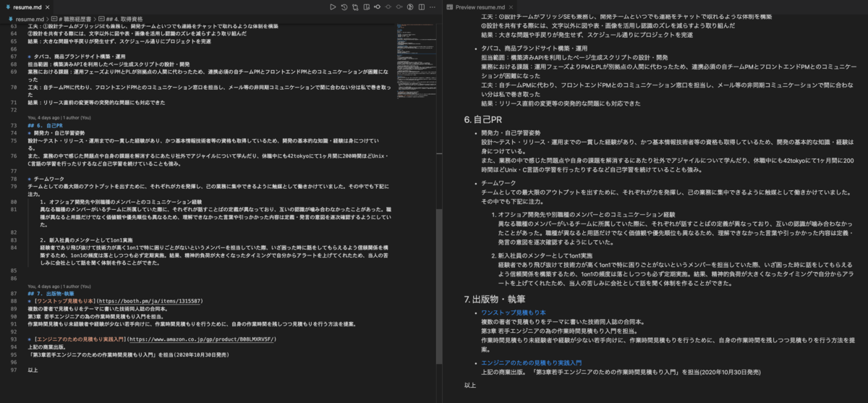The height and width of the screenshot is (403, 868).
Task: Open booth.pm URL in the editor
Action: coord(150,301)
